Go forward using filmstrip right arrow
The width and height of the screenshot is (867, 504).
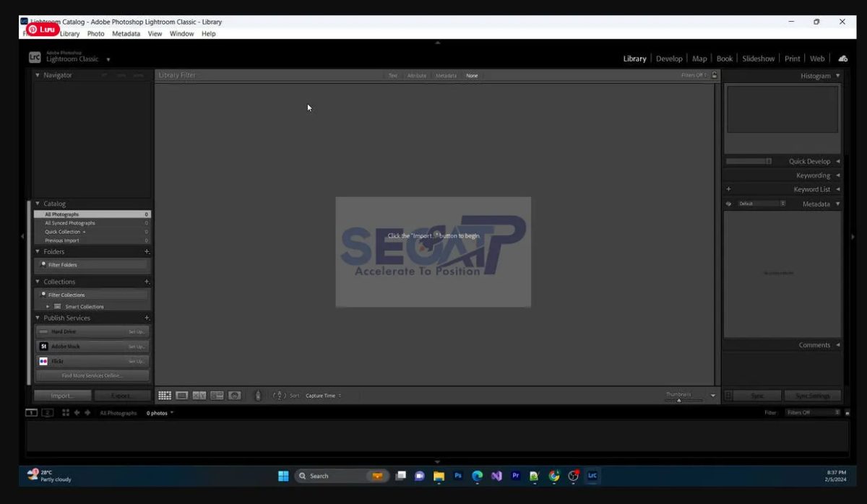point(87,413)
